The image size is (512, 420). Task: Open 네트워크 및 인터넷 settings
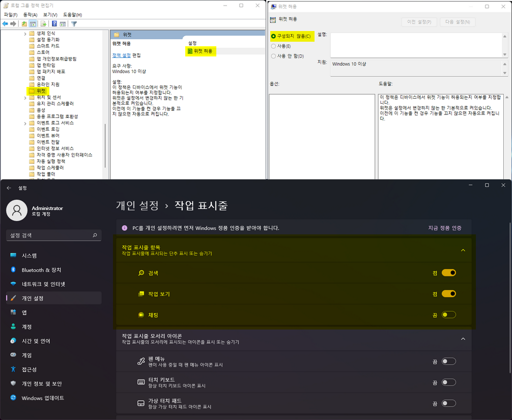point(54,284)
